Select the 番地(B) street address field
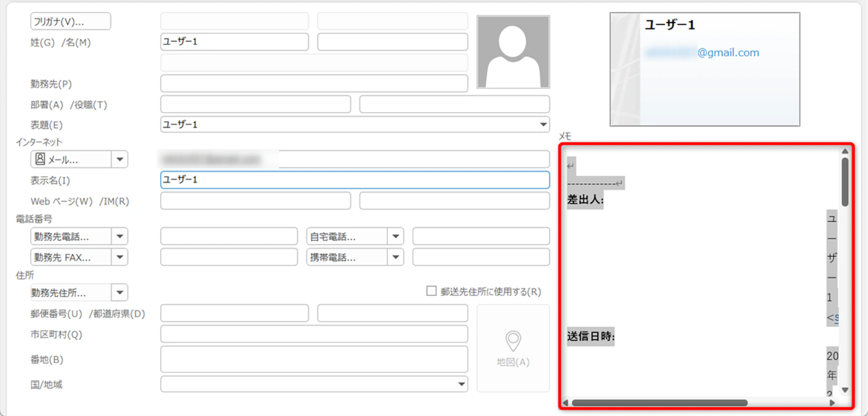 click(314, 359)
